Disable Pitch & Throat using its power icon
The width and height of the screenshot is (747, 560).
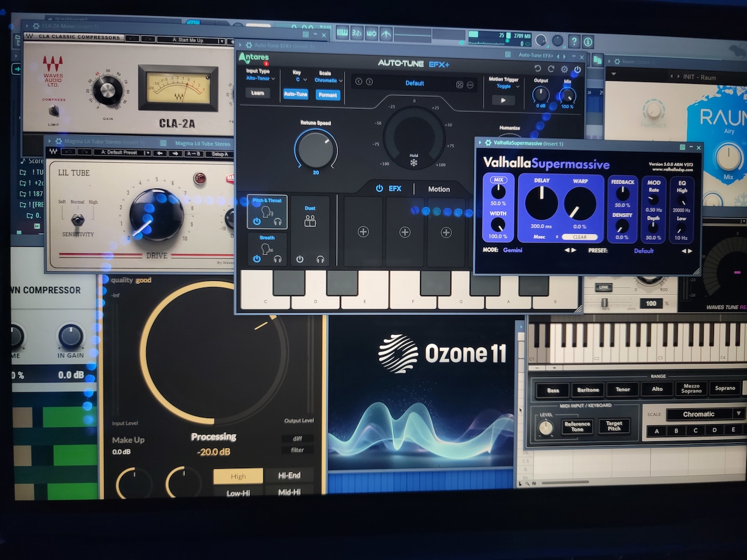tap(257, 222)
